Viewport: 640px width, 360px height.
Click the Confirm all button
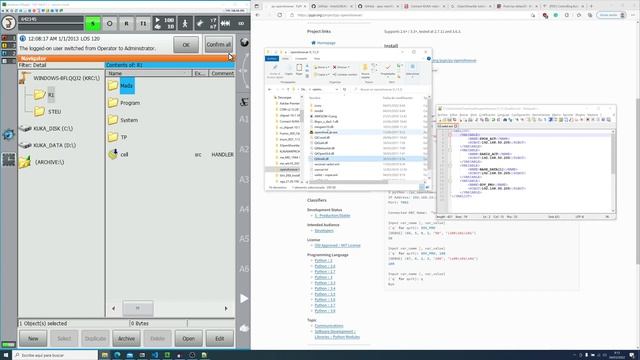[x=218, y=44]
